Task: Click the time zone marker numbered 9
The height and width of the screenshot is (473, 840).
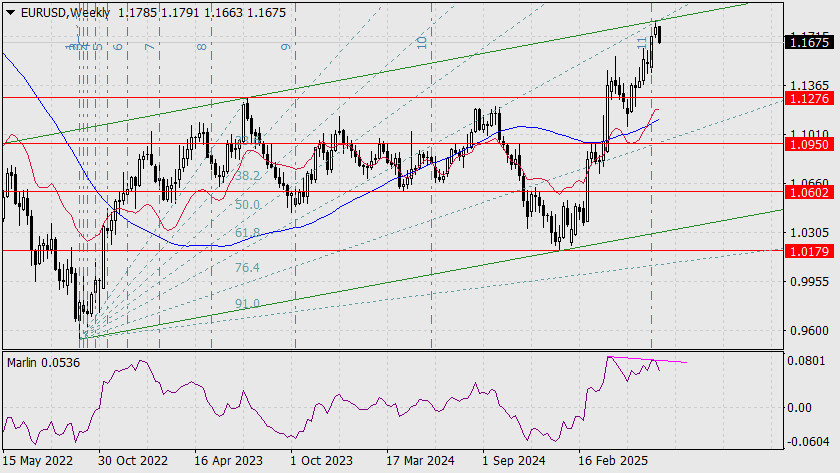Action: [x=286, y=47]
